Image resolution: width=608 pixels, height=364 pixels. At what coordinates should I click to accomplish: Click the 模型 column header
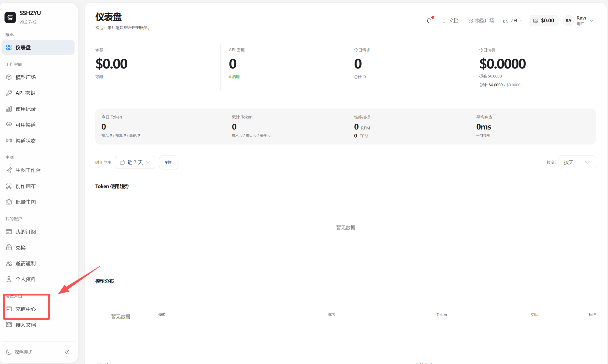click(x=162, y=314)
